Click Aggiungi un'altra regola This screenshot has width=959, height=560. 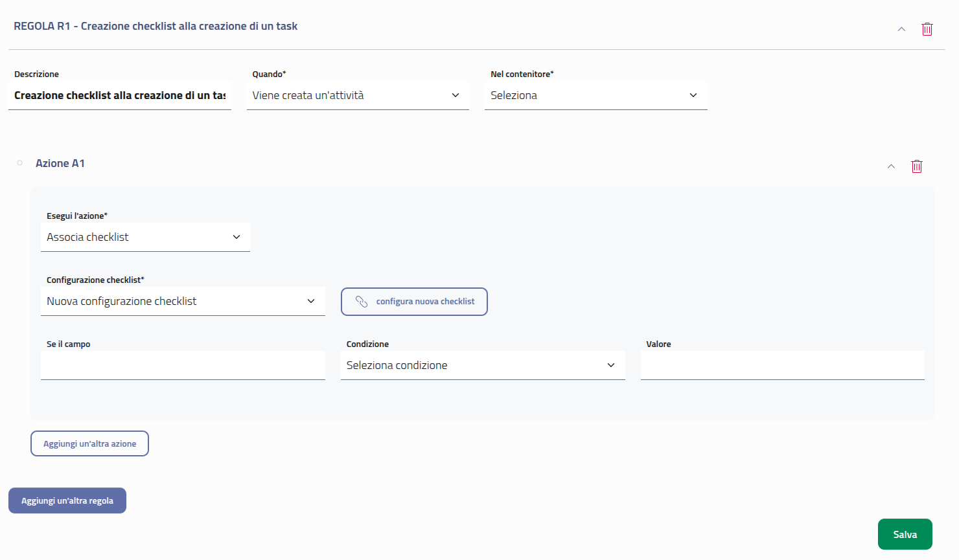pos(67,500)
